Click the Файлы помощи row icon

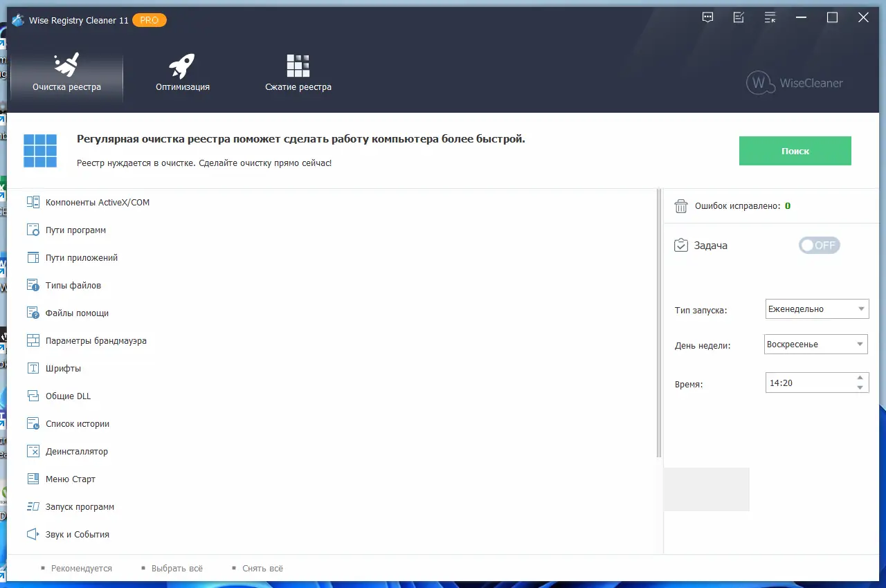33,313
